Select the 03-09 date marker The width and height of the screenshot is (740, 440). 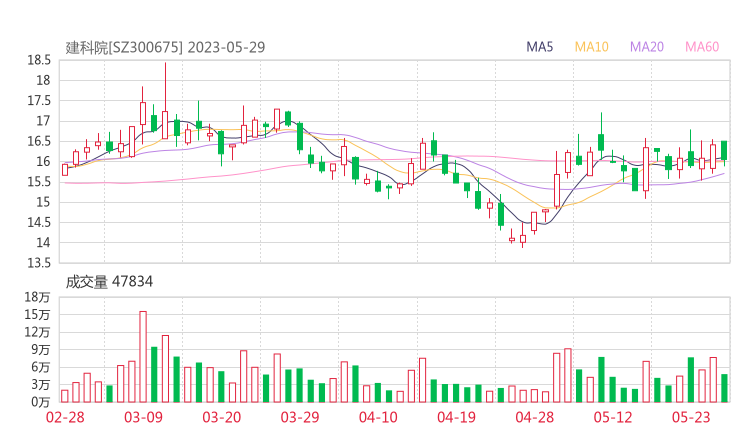pyautogui.click(x=143, y=418)
